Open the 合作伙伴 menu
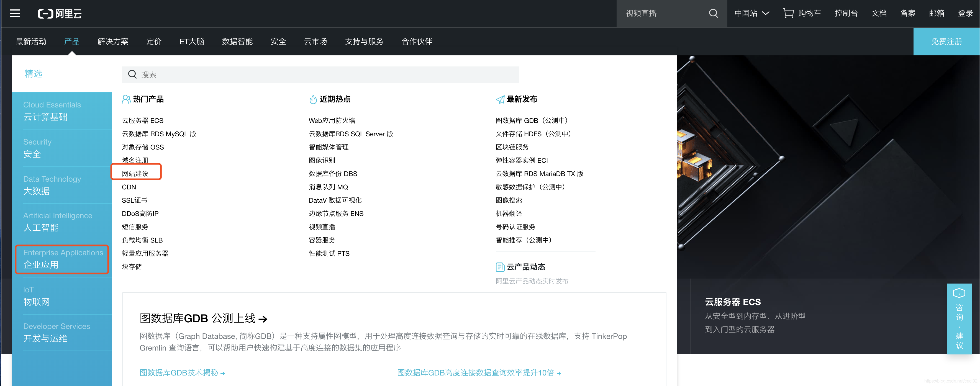Viewport: 980px width, 386px height. click(x=417, y=42)
